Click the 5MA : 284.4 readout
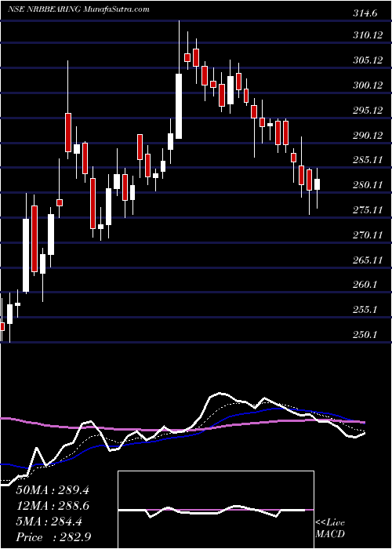The height and width of the screenshot is (549, 392). [49, 522]
